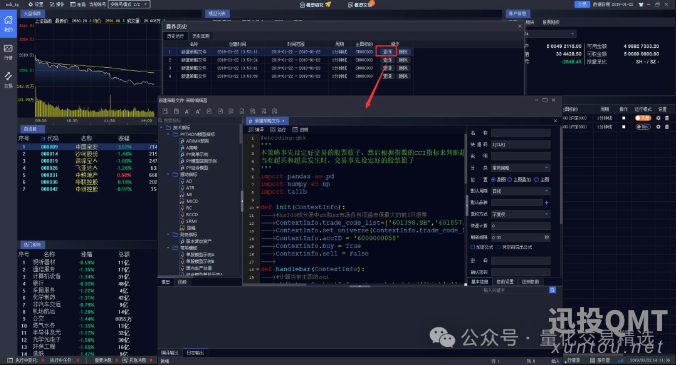The height and width of the screenshot is (366, 678).
Task: Open 模型交易 in top center bar
Action: pyautogui.click(x=361, y=5)
